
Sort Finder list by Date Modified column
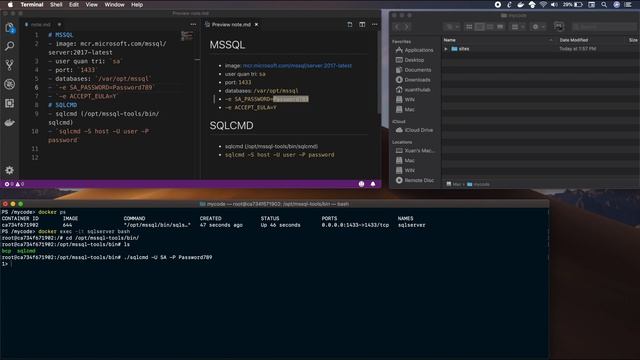[590, 40]
